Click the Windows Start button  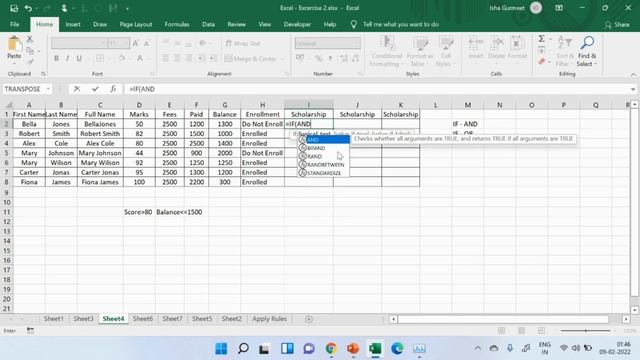(x=221, y=349)
